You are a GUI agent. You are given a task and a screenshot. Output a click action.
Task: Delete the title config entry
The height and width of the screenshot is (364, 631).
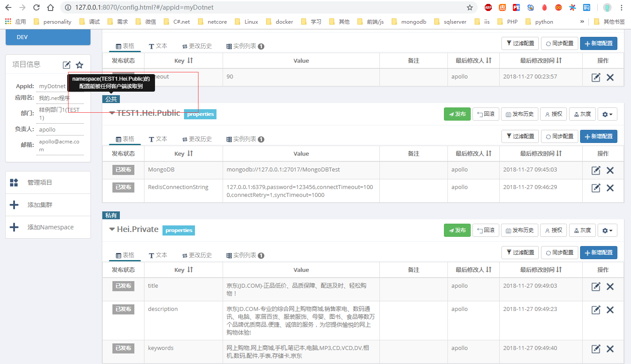click(x=610, y=286)
